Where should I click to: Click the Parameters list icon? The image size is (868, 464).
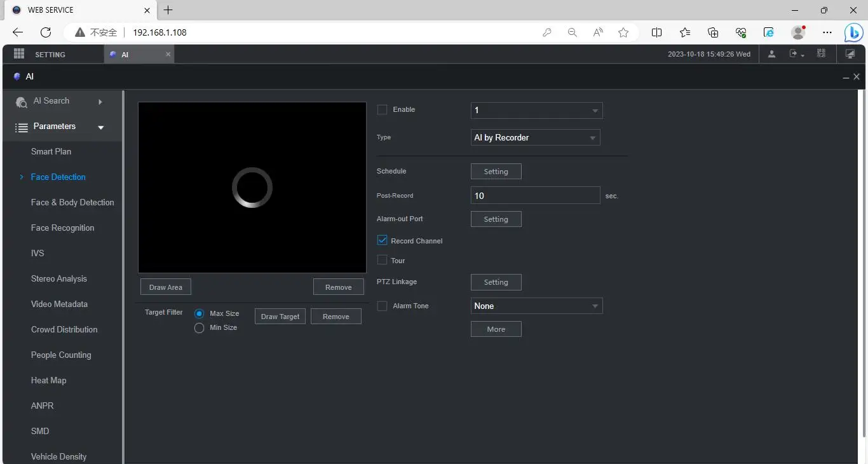pos(22,127)
